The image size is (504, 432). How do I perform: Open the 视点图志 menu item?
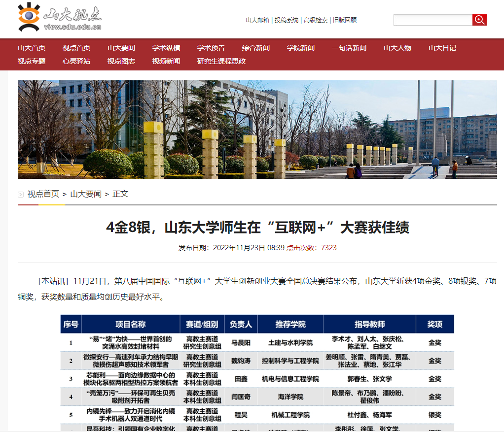(121, 61)
